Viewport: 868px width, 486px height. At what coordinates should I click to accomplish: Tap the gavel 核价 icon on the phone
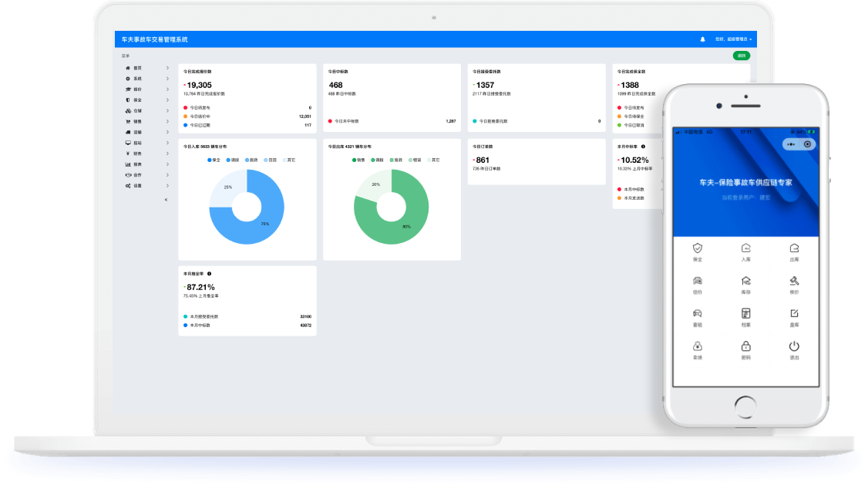(x=794, y=281)
